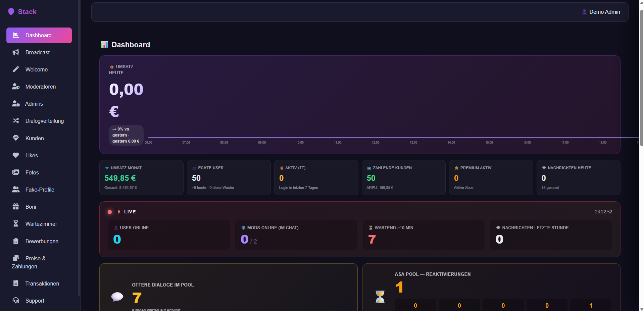Screen dimensions: 644x311
Task: Click the Umsatz Heute 0,00 value
Action: pyautogui.click(x=126, y=100)
